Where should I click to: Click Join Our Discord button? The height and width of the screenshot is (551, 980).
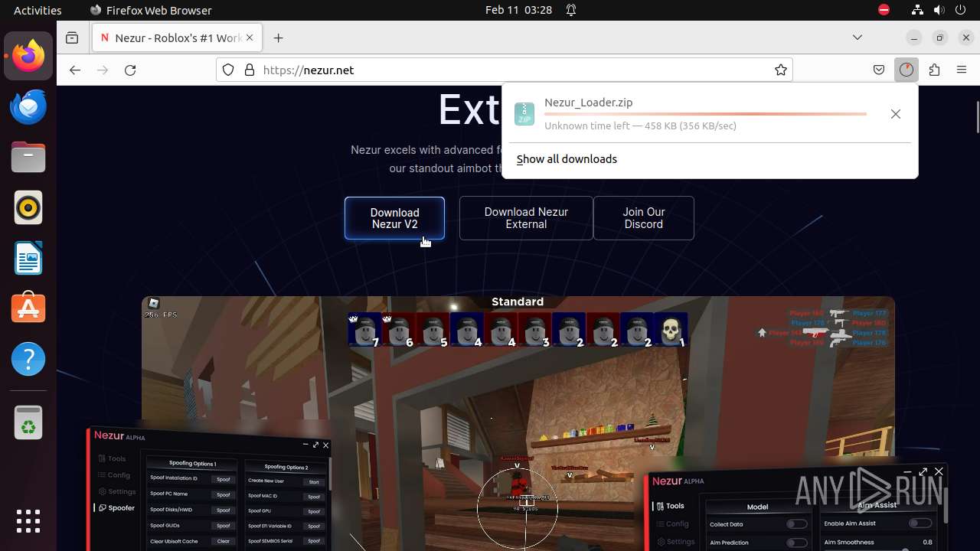click(644, 218)
